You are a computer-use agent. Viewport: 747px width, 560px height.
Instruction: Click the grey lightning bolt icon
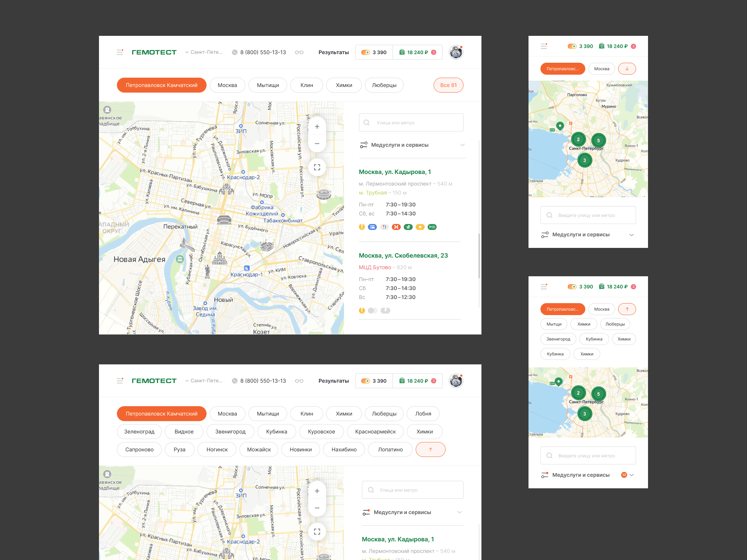pos(385,311)
